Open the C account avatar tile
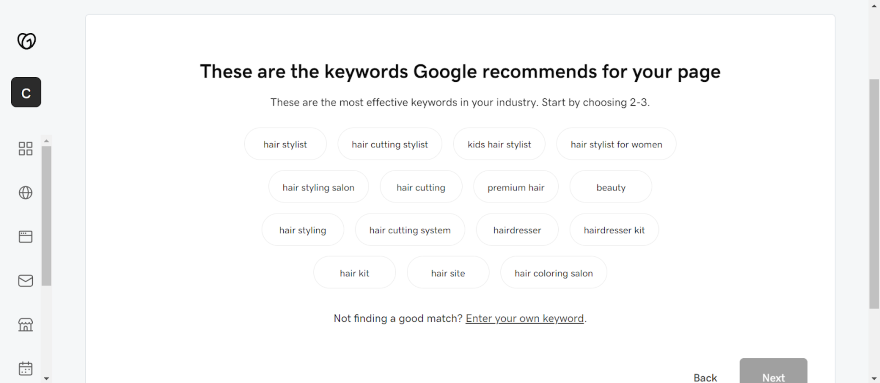 [x=26, y=93]
